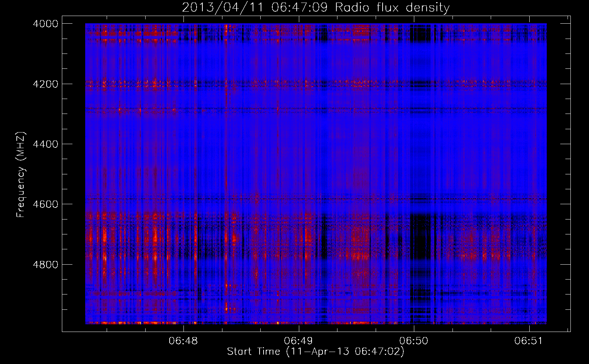Click the 4000 frequency tick label
Screen dimensions: 589x364
click(46, 24)
